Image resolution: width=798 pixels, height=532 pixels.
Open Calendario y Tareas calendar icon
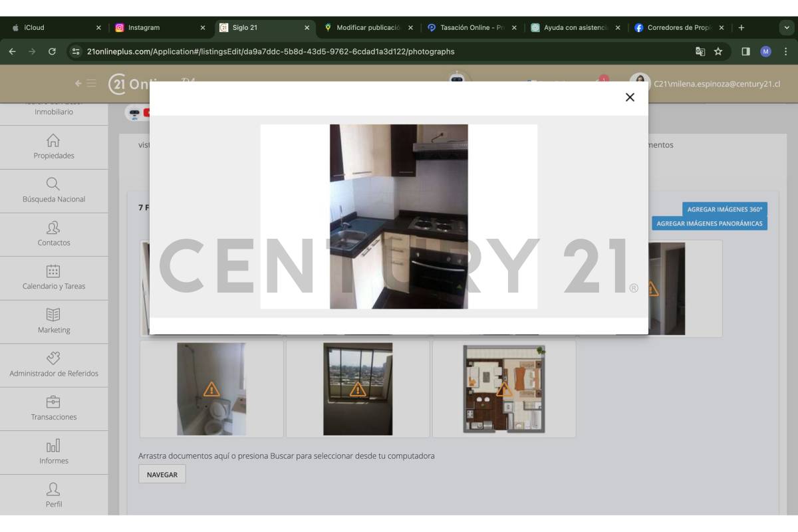(53, 271)
